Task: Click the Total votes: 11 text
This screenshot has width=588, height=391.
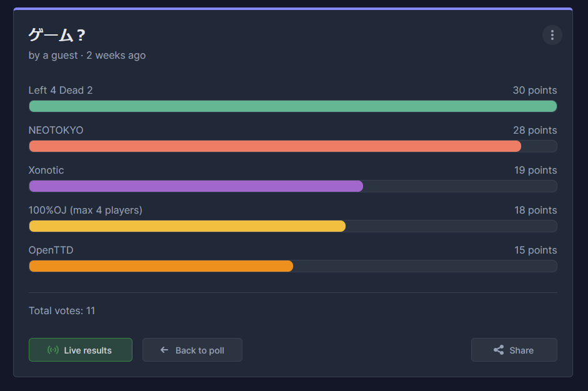Action: pos(62,310)
